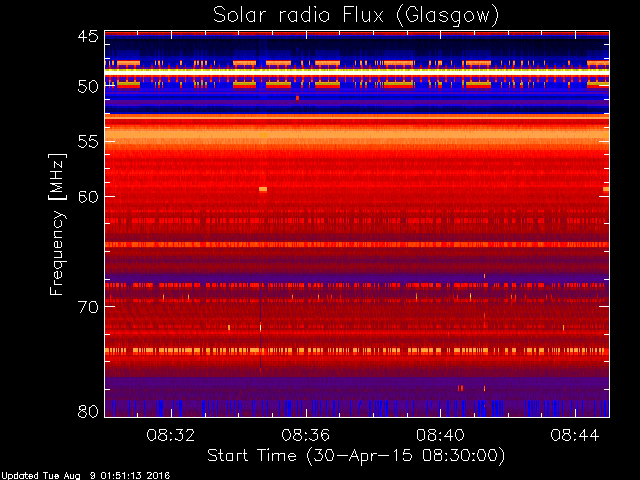This screenshot has width=640, height=480.
Task: Click the 55 MHz frequency tick label
Action: [x=88, y=142]
